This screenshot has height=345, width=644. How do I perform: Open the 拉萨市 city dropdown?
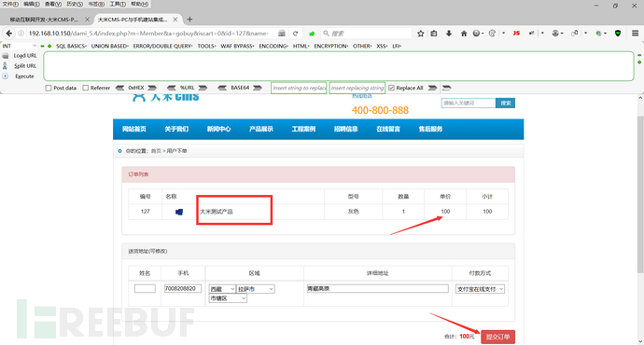(x=256, y=289)
